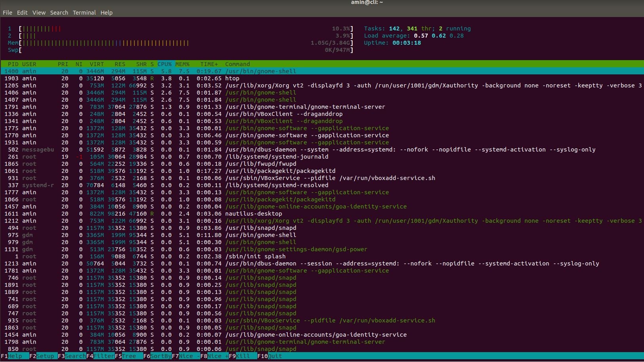Select snapd process row PID 494
This screenshot has height=362, width=644.
pos(322,228)
